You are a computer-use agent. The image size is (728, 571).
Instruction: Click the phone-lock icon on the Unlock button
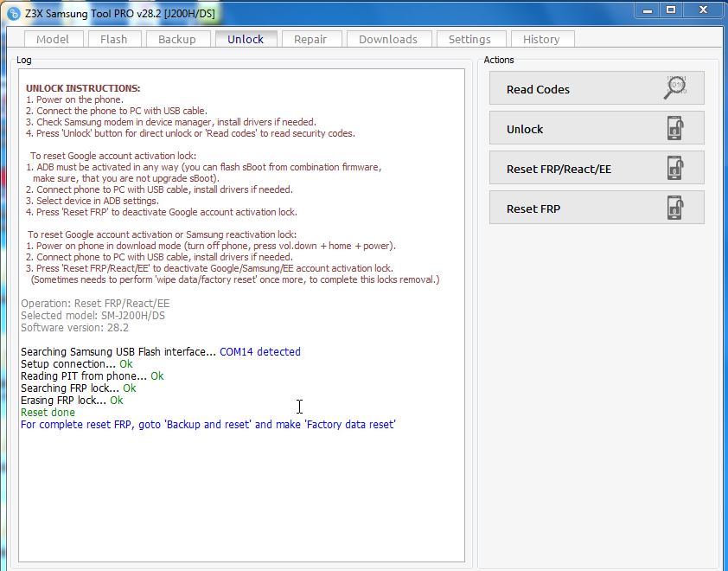(x=675, y=128)
